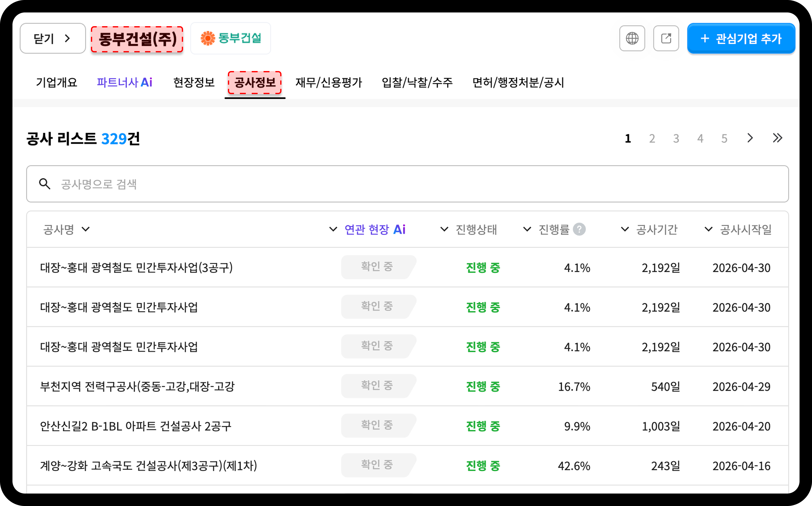Click 진행 중 status in 안산신길2 row
This screenshot has height=506, width=812.
tap(483, 426)
